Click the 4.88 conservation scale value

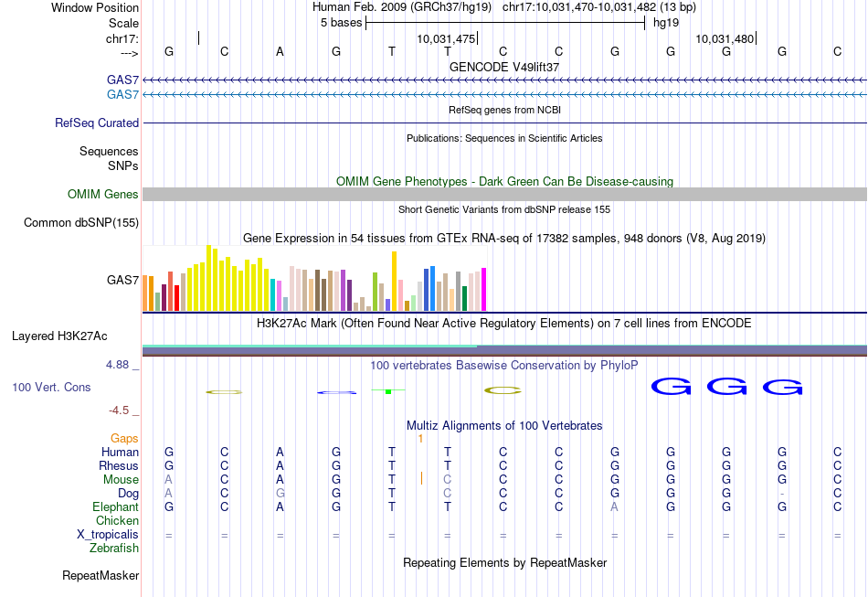click(117, 365)
